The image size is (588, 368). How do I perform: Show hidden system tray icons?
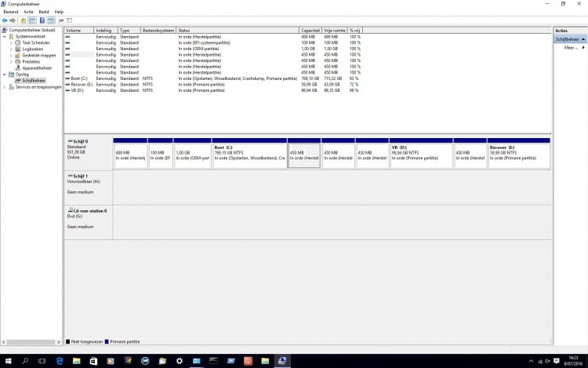(x=531, y=361)
